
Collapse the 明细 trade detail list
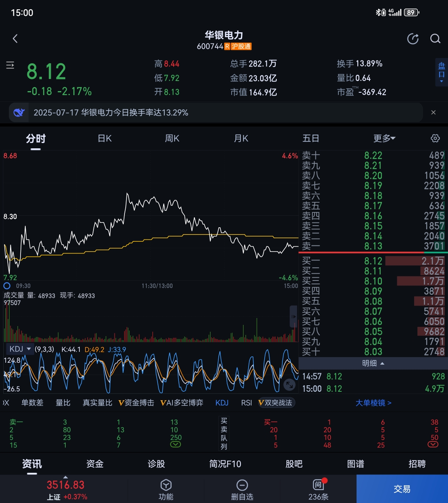(x=373, y=363)
